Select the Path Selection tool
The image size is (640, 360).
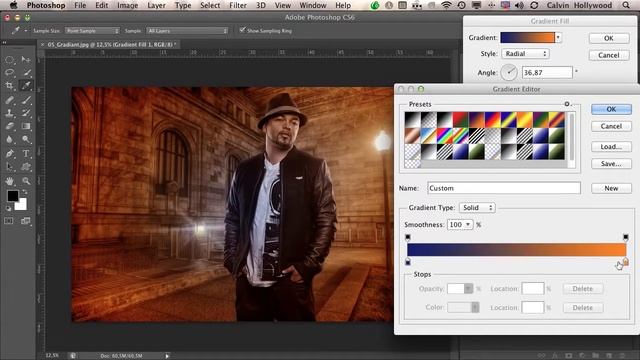click(x=9, y=167)
